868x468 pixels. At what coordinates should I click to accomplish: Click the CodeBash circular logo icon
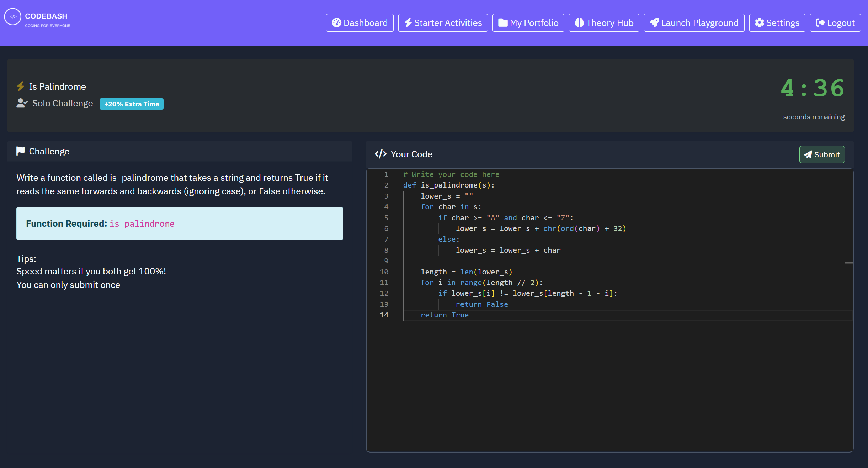coord(13,17)
